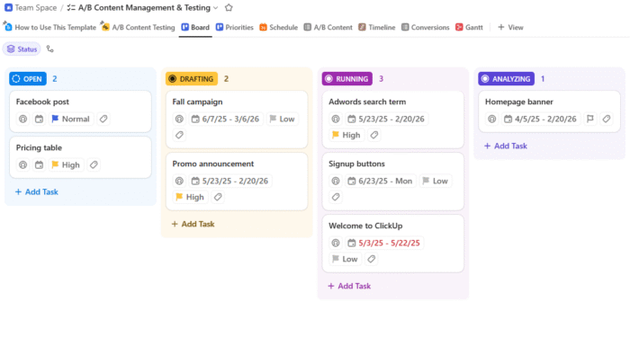Viewport: 630px width, 364px height.
Task: Change Low priority on Welcome to ClickUp
Action: point(345,259)
